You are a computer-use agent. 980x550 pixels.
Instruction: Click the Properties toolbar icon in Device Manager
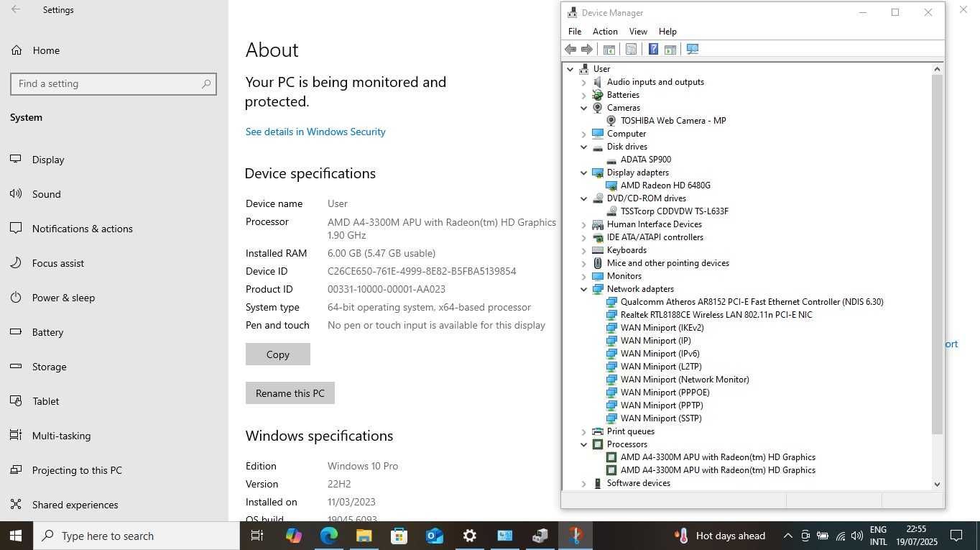(631, 49)
